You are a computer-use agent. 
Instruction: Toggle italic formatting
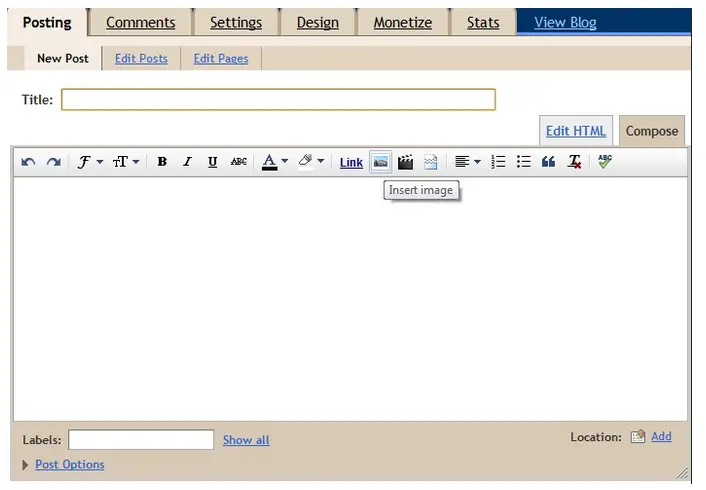pos(187,162)
